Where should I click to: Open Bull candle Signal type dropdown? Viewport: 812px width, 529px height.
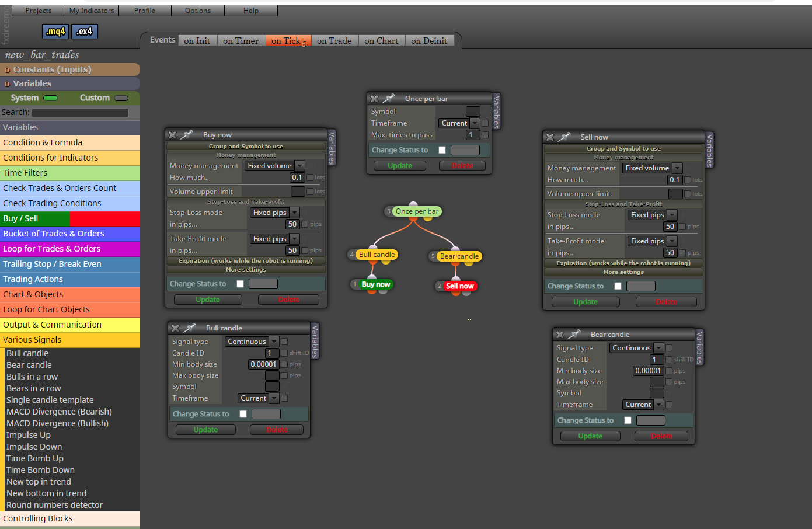(252, 342)
